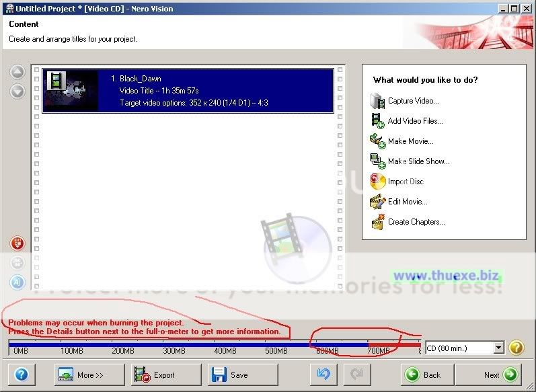Click the Add Video Files icon

click(377, 121)
